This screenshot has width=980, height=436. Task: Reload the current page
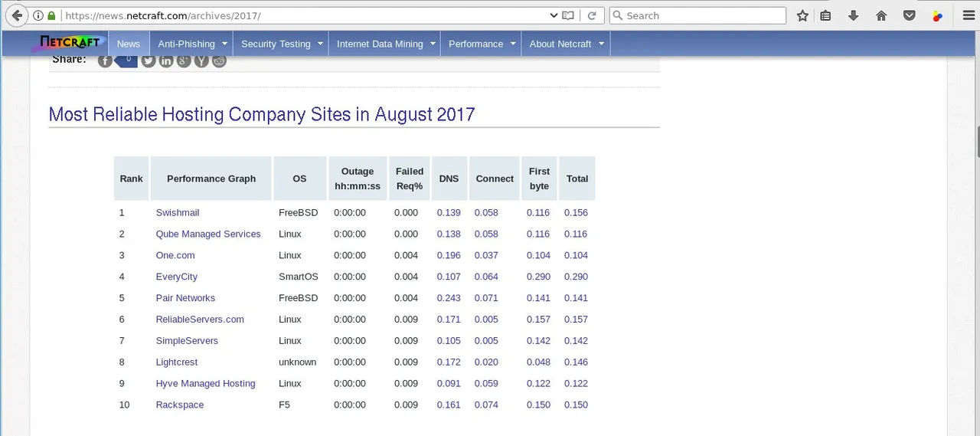point(591,15)
